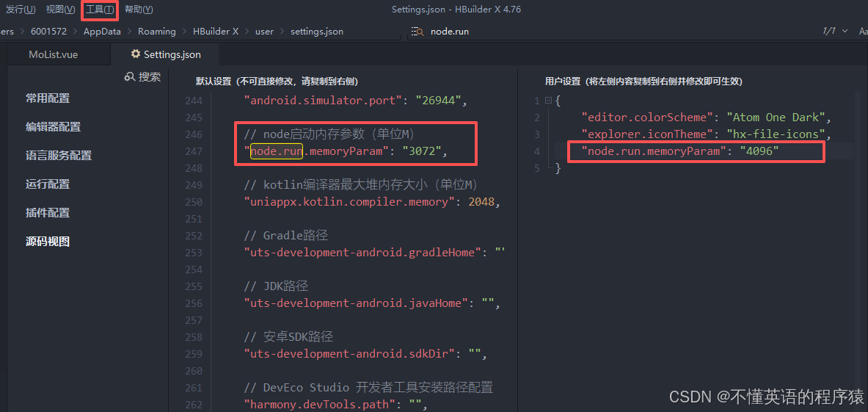The image size is (868, 412).
Task: Click the "hx-file-icons" value
Action: pos(776,134)
